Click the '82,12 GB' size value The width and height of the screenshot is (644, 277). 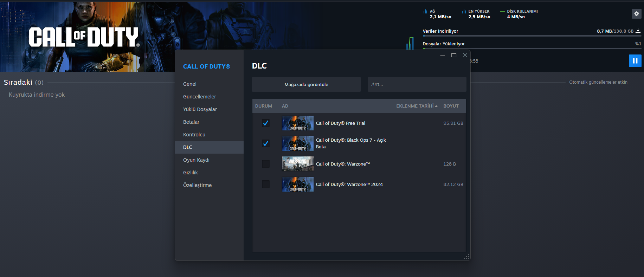[453, 184]
